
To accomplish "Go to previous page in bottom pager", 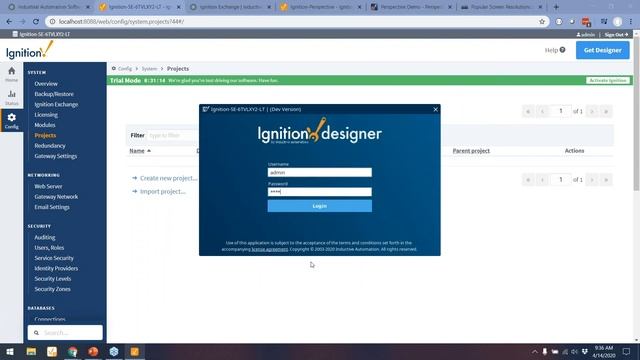I will [x=542, y=180].
